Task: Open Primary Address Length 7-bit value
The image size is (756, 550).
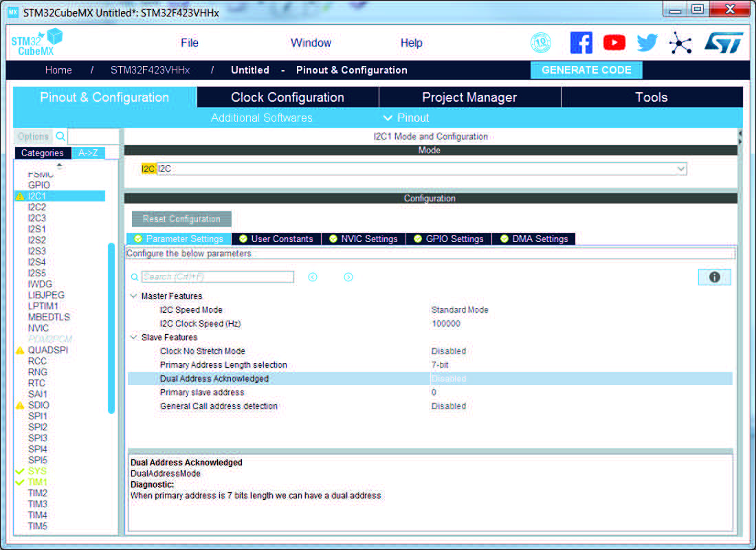Action: pos(440,365)
